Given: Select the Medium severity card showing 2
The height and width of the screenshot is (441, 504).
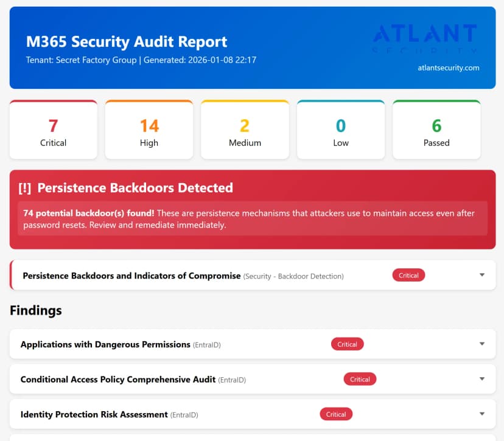Looking at the screenshot, I should (245, 129).
